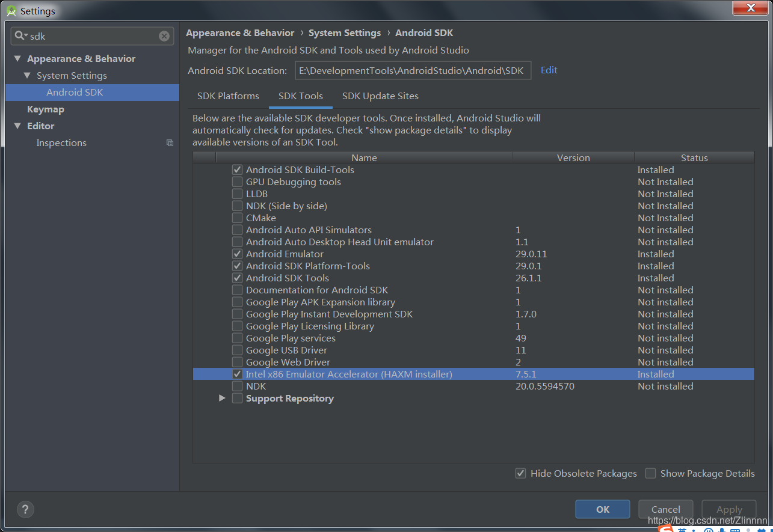Click Appearance & Behavior in the breadcrumb
The width and height of the screenshot is (773, 532).
coord(240,33)
